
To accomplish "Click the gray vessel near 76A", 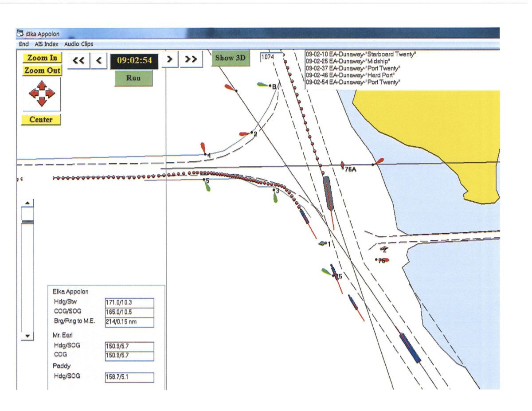I will click(x=328, y=193).
